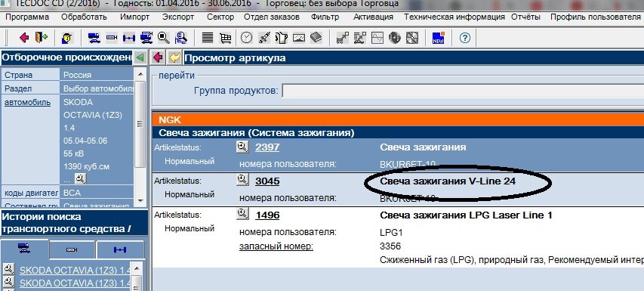Image resolution: width=644 pixels, height=291 pixels.
Task: Click the orange NGK brand header
Action: (x=398, y=119)
